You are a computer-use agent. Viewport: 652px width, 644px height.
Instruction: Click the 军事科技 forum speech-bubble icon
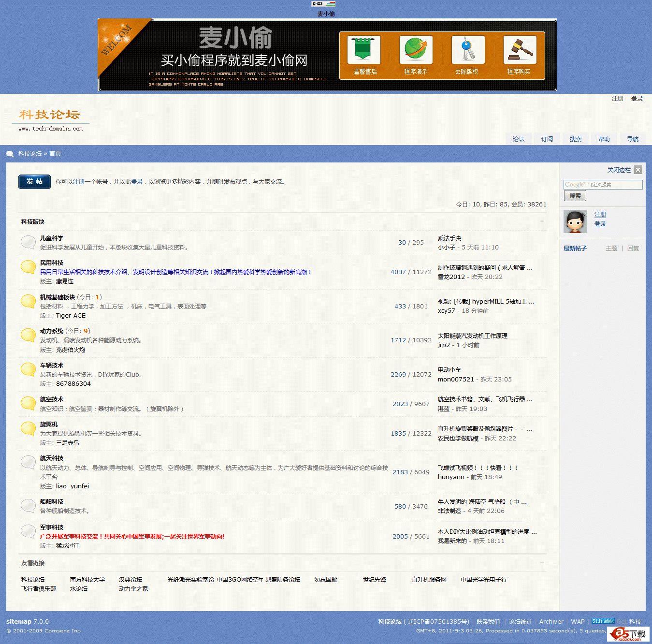(x=28, y=532)
